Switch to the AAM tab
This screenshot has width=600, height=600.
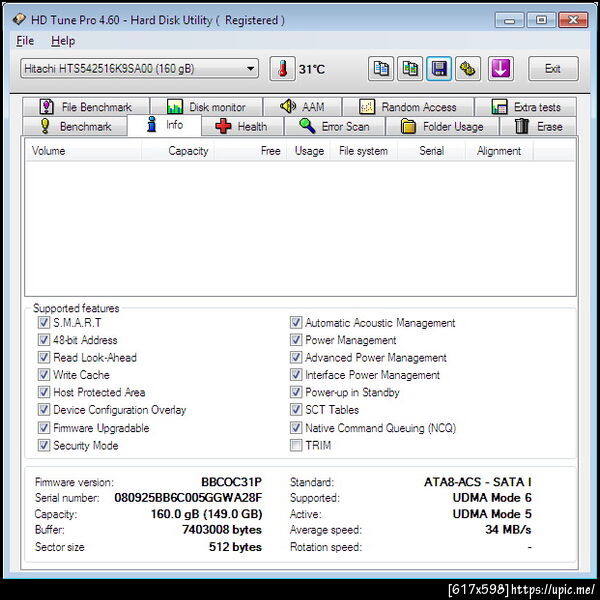coord(302,107)
